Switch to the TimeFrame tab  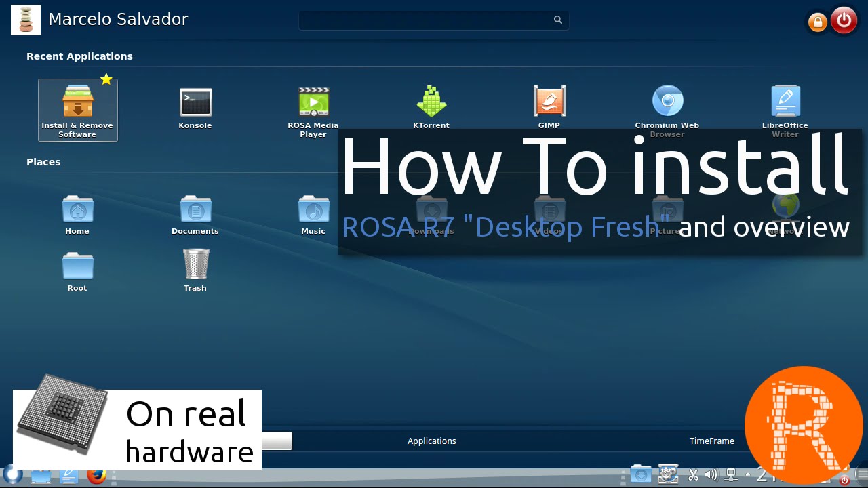[712, 441]
